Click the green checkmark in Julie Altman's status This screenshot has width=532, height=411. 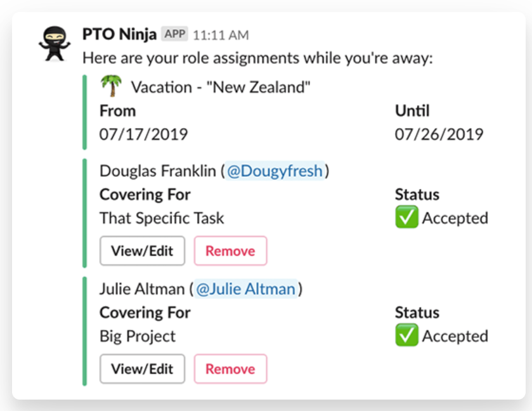coord(406,336)
